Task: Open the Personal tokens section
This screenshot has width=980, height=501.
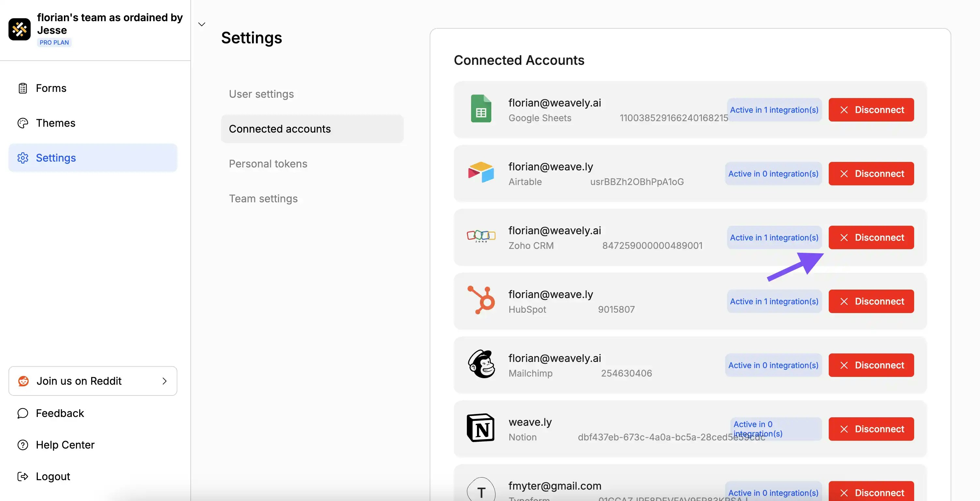Action: [268, 164]
